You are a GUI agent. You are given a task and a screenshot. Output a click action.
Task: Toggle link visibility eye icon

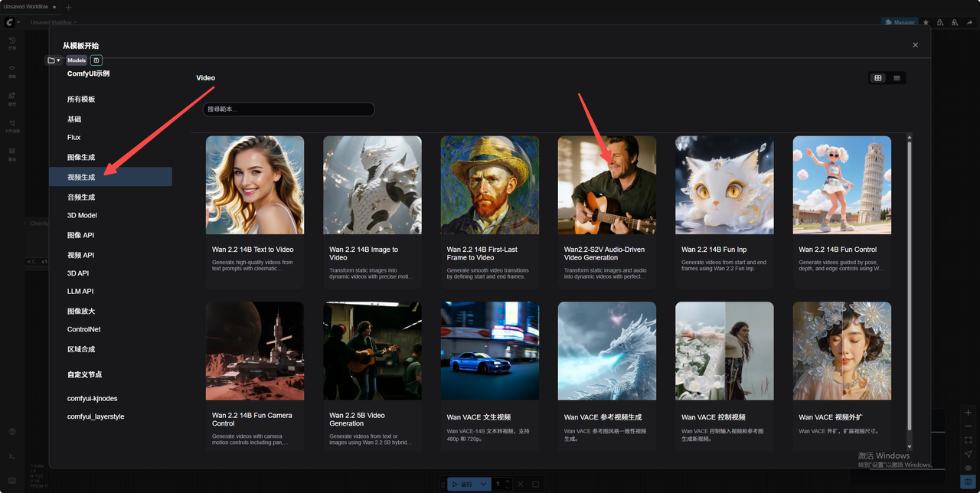[969, 468]
